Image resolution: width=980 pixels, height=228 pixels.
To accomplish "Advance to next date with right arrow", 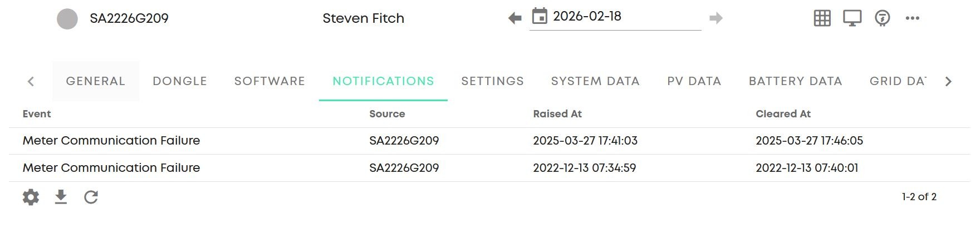I will (x=716, y=18).
